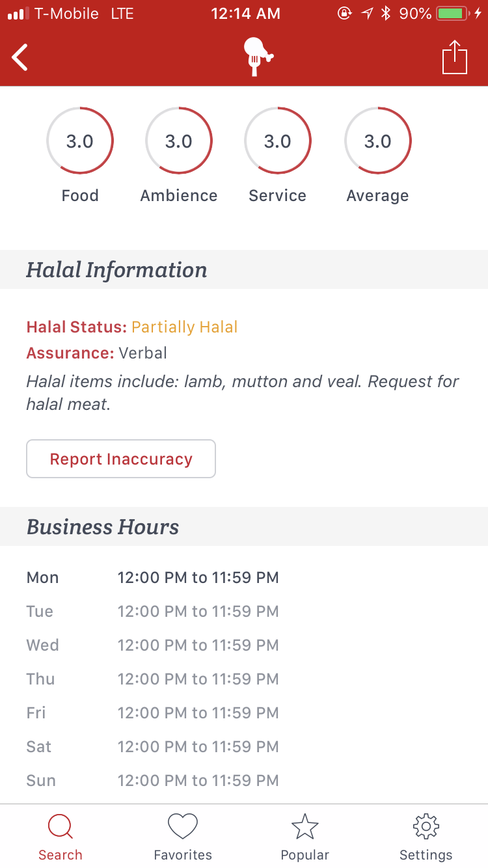Tap the Partially Halal status text

pyautogui.click(x=185, y=327)
